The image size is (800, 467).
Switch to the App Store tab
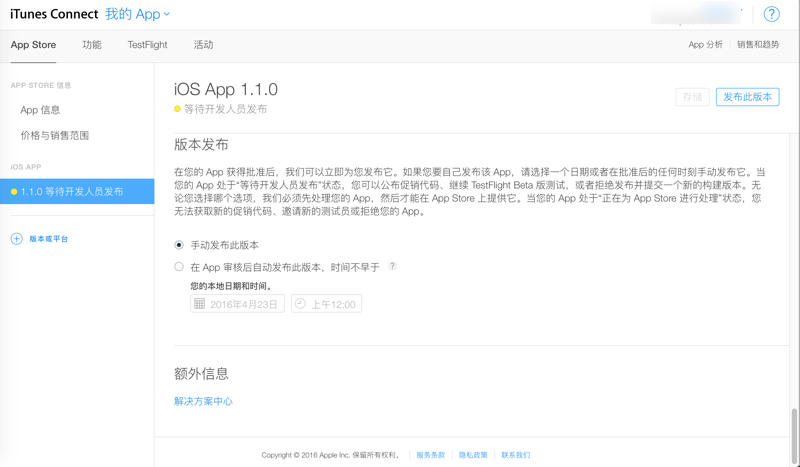point(33,45)
